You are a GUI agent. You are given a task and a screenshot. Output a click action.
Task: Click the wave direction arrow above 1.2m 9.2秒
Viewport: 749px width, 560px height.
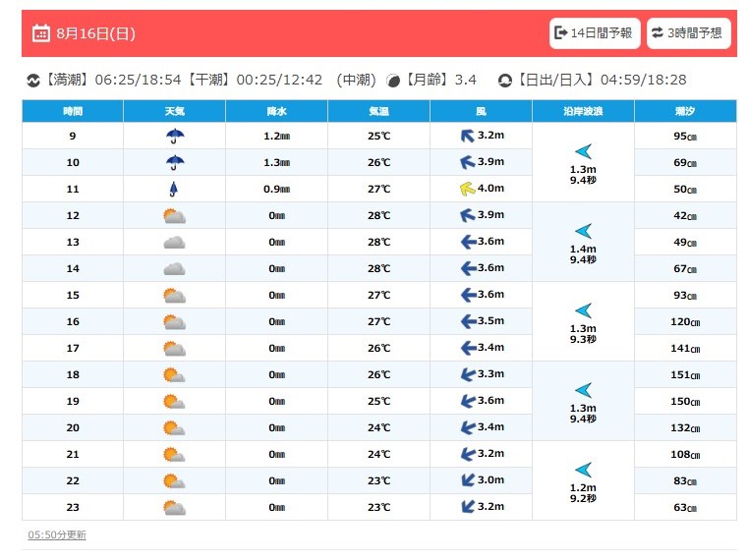click(x=583, y=470)
